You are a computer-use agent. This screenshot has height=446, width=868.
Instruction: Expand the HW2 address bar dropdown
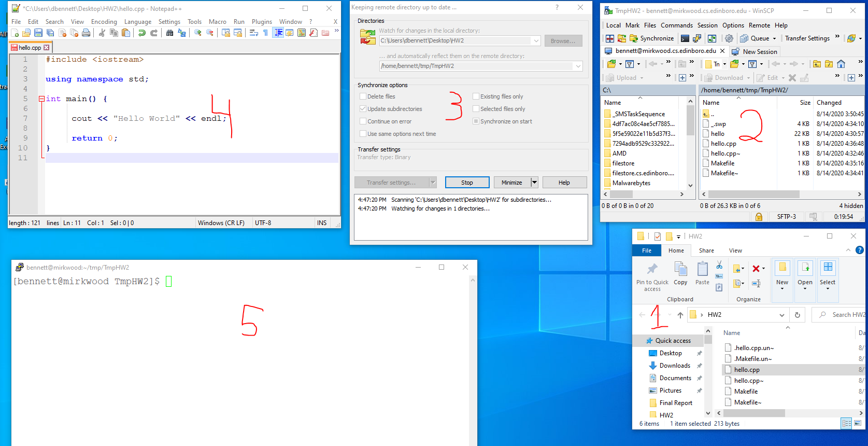click(x=781, y=315)
